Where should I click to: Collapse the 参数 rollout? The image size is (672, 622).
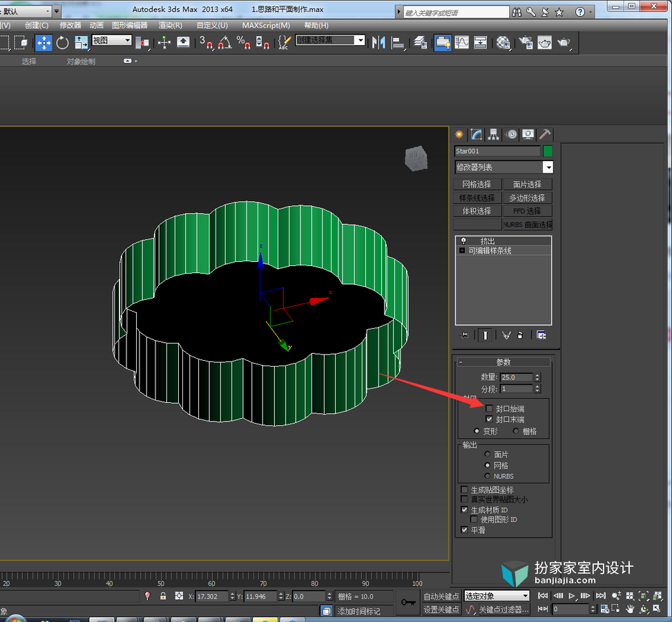point(503,362)
